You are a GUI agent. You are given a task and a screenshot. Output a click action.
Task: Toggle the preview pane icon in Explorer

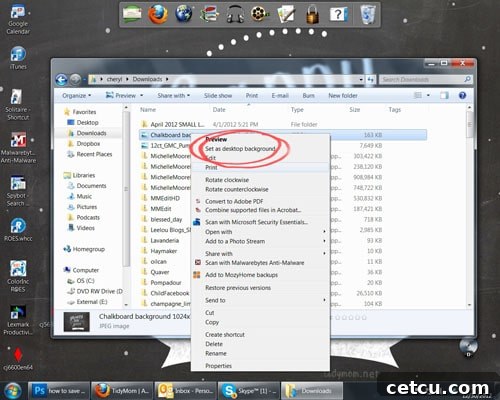click(x=444, y=96)
